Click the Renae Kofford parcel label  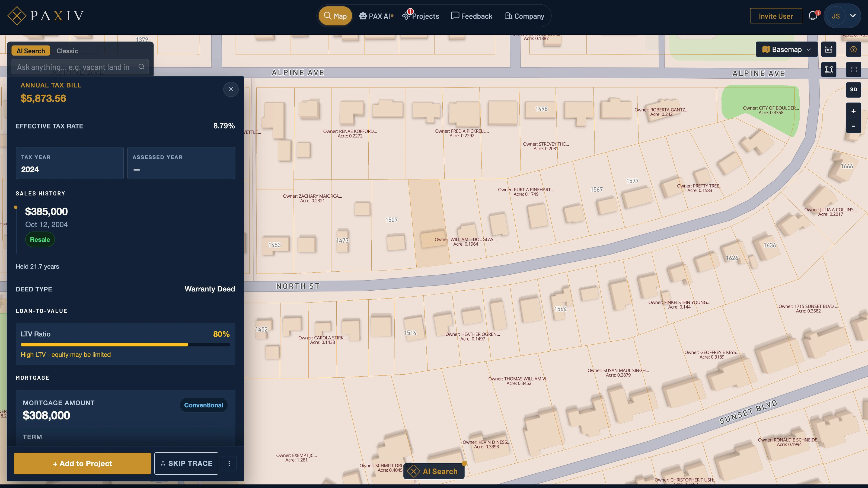(350, 133)
